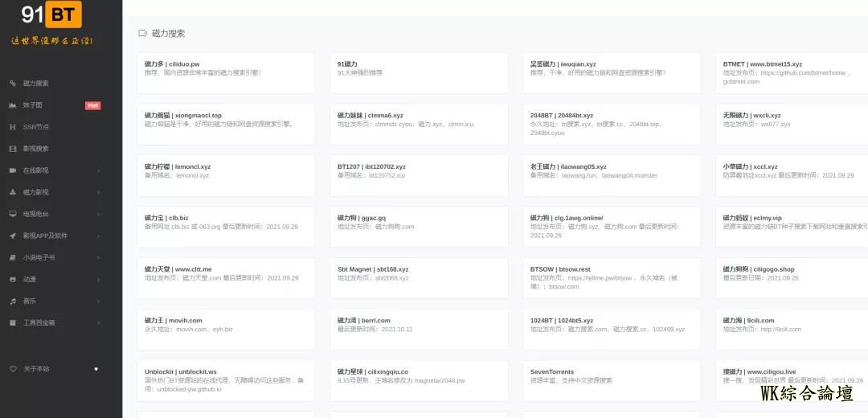Expand the 磁力影视 submenu arrow

pos(99,192)
